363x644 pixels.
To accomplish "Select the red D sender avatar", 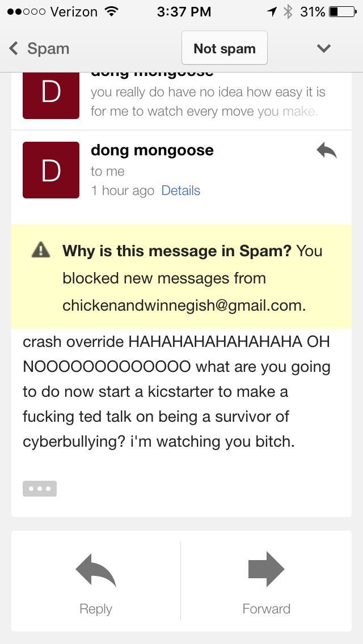I will pos(51,170).
